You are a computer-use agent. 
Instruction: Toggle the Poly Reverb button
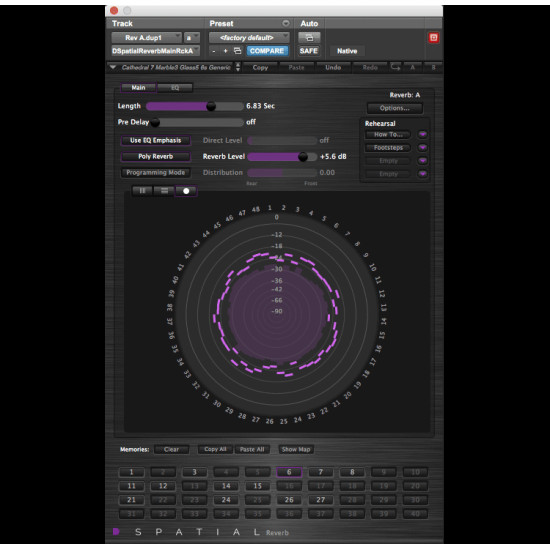[x=156, y=156]
